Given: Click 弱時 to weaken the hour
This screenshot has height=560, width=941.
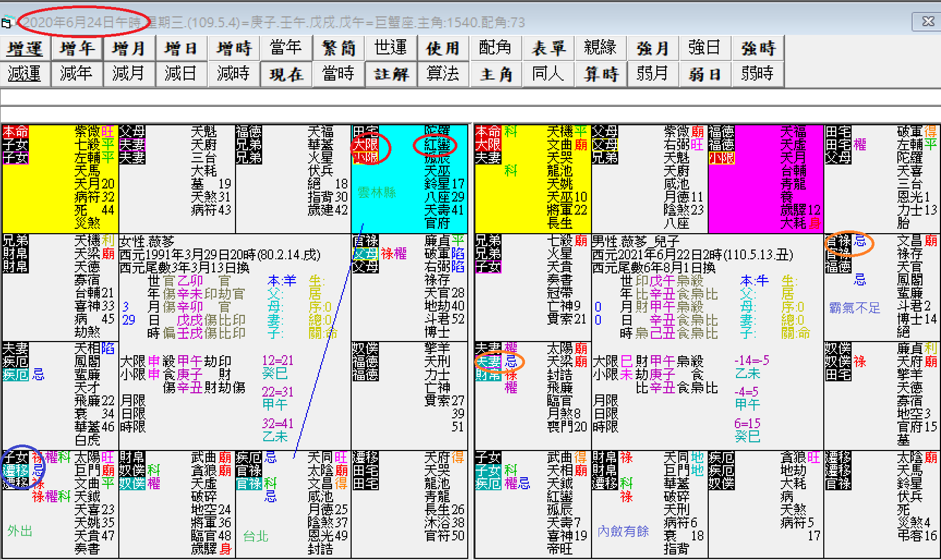Looking at the screenshot, I should point(757,74).
